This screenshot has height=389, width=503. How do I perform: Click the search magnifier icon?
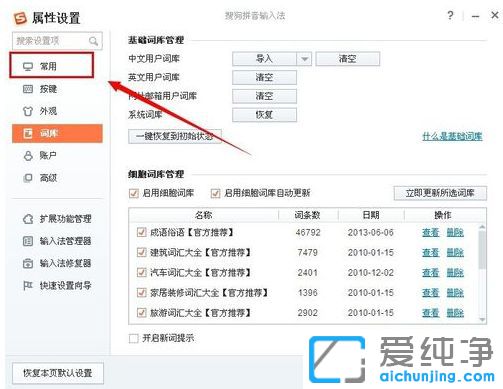click(x=93, y=41)
